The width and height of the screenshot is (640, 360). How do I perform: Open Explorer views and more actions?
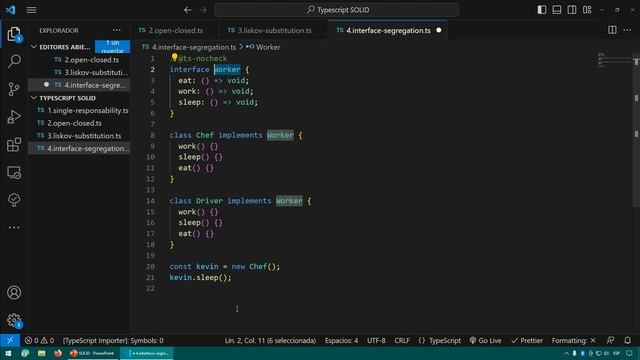coord(117,30)
